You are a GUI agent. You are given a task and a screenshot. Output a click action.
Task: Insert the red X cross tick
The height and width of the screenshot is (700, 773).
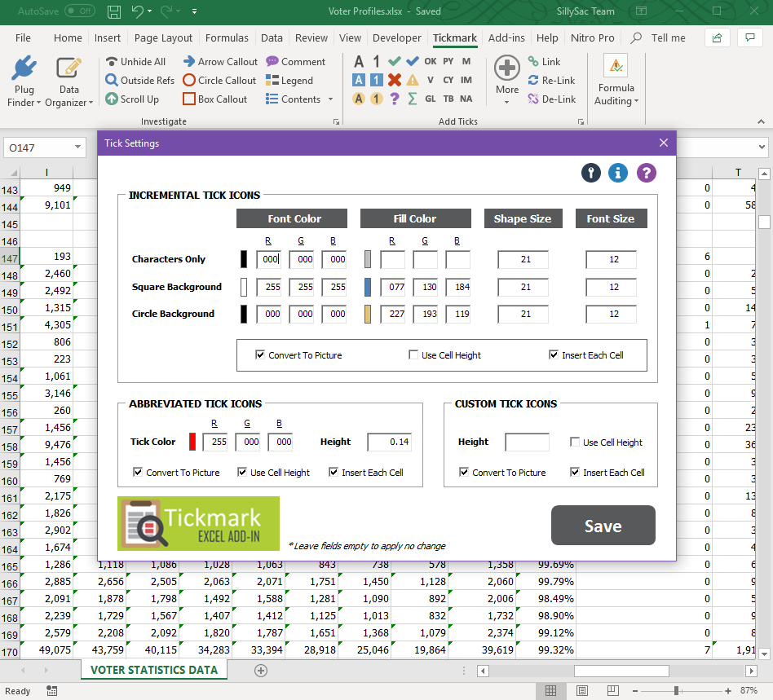(x=395, y=80)
